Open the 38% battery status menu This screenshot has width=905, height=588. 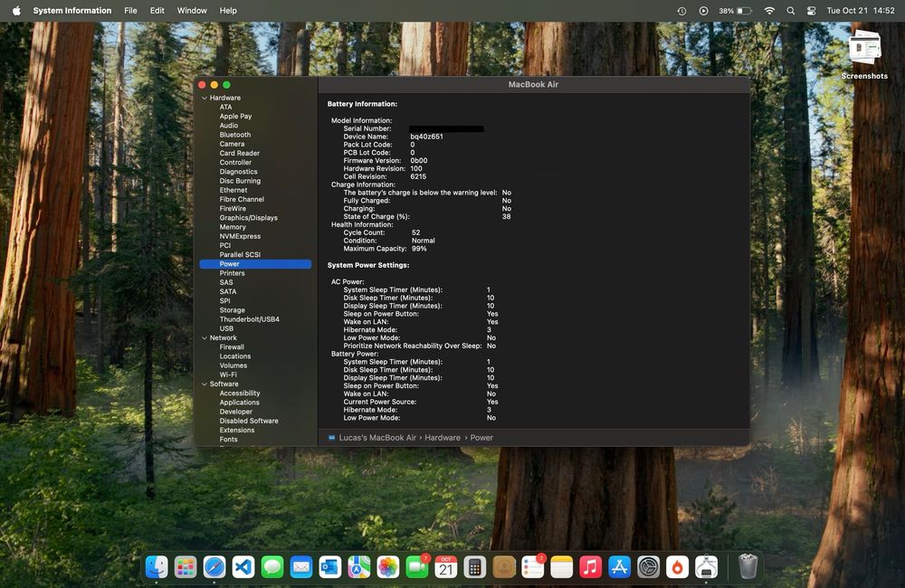pyautogui.click(x=735, y=10)
